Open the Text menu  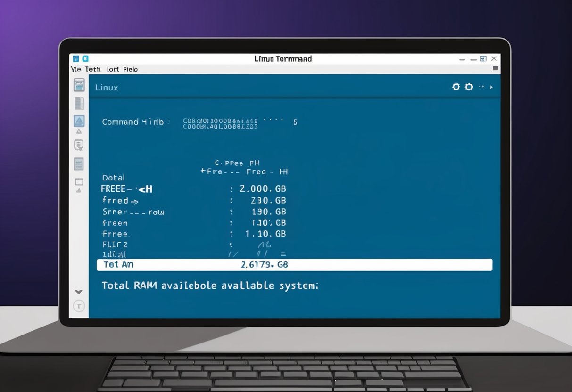92,69
